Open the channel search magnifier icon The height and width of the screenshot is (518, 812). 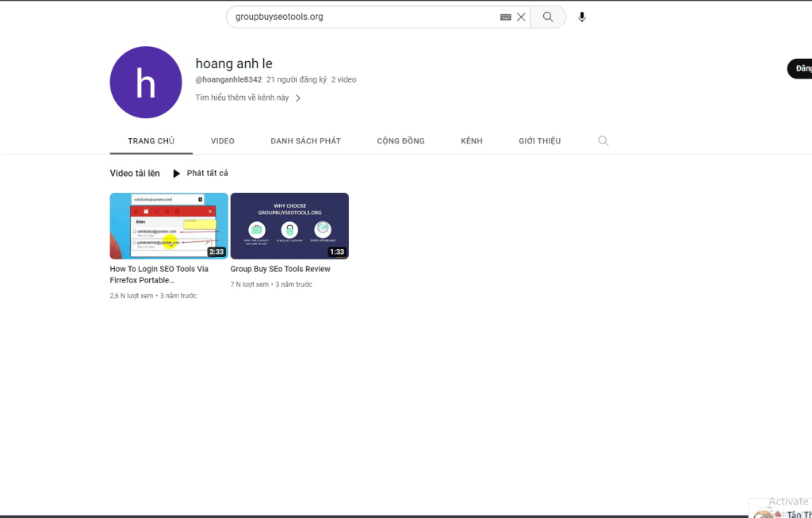(603, 141)
